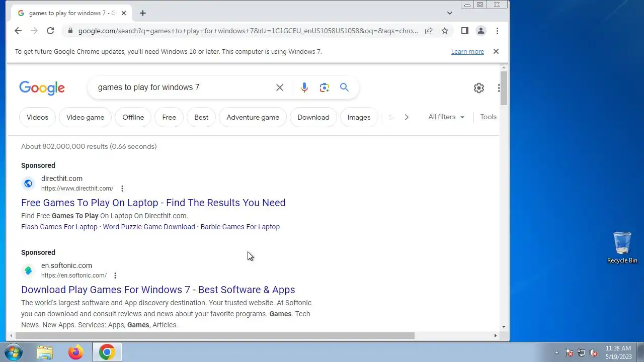Reload the current page

(50, 31)
